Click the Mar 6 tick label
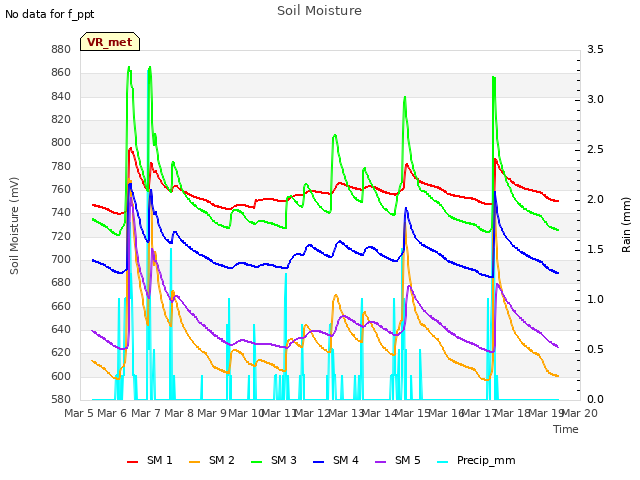 pos(112,413)
